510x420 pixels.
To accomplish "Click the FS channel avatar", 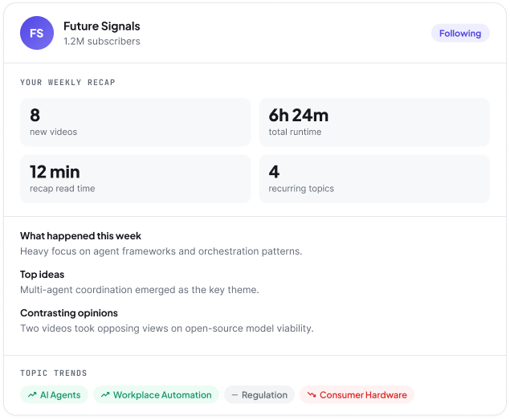I will click(x=37, y=33).
